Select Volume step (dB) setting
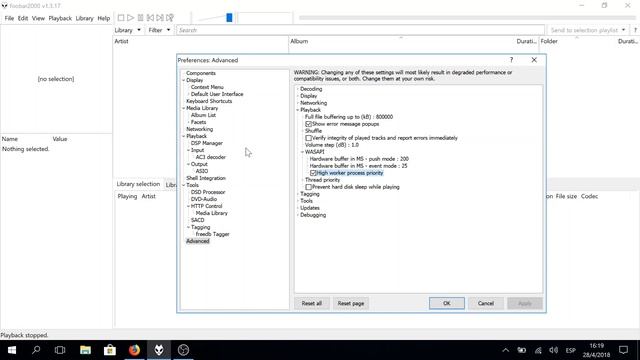This screenshot has height=360, width=640. tap(332, 145)
